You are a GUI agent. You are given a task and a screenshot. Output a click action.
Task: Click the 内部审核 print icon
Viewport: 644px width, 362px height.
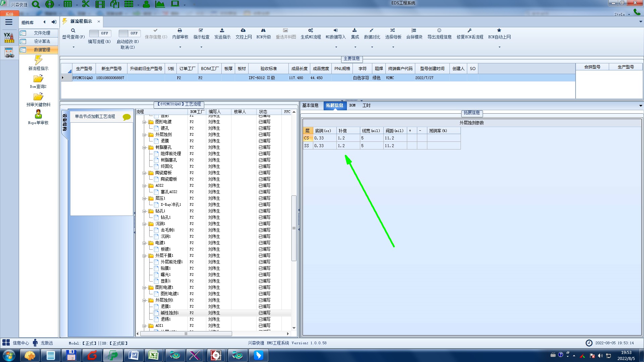[x=180, y=31]
